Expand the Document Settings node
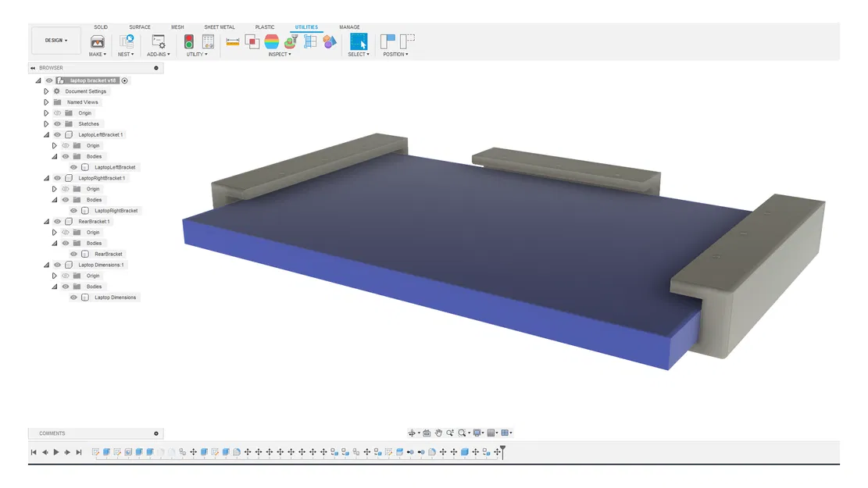The image size is (868, 488). click(x=47, y=91)
